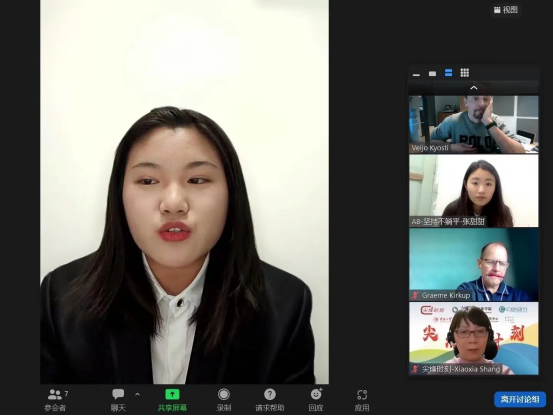Select Graeme Kirkup's video thumbnail

click(x=474, y=264)
